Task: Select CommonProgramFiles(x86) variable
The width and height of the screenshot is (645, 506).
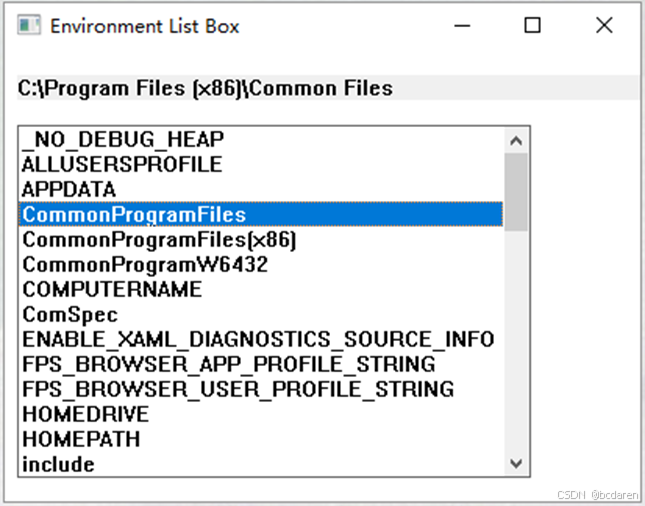Action: [261, 239]
